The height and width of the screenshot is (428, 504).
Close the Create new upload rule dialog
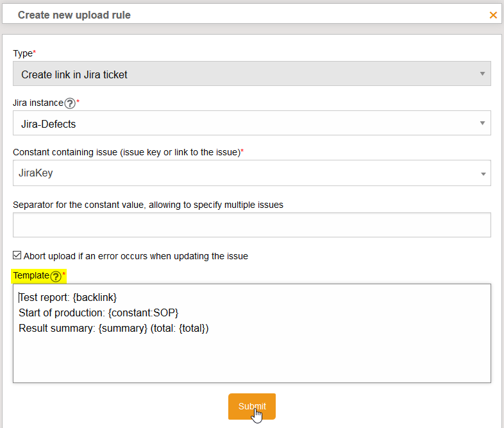pos(493,15)
